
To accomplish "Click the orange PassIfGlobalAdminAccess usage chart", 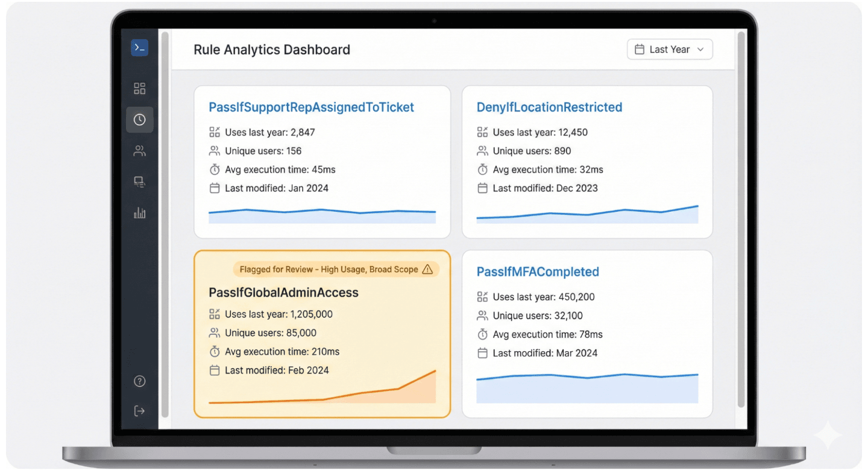I will (x=322, y=386).
